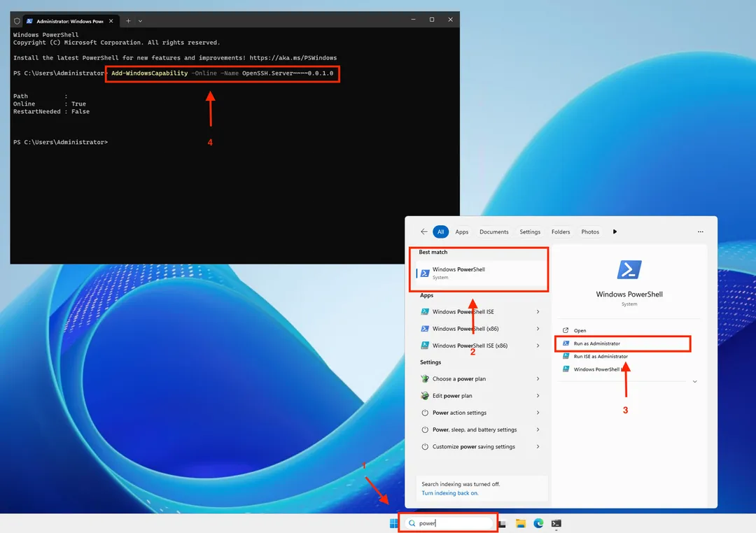Open File Explorer from the taskbar
Screen dimensions: 756x533
[520, 523]
